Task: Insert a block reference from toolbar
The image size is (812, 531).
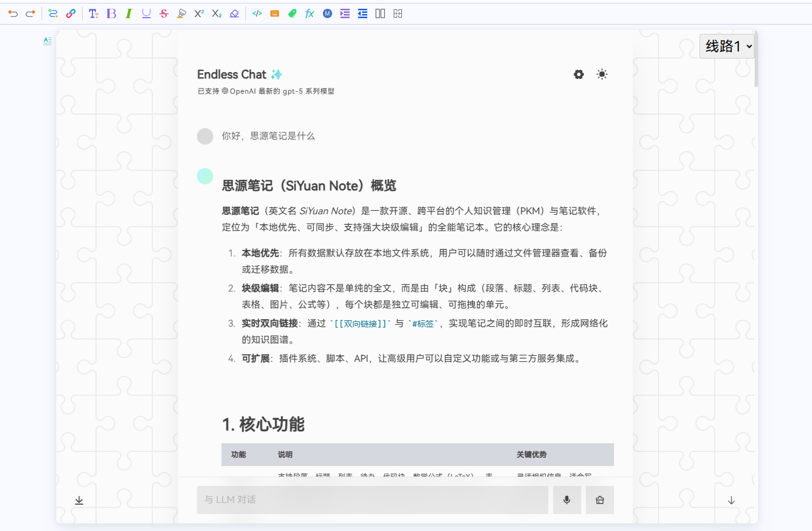Action: pos(53,13)
